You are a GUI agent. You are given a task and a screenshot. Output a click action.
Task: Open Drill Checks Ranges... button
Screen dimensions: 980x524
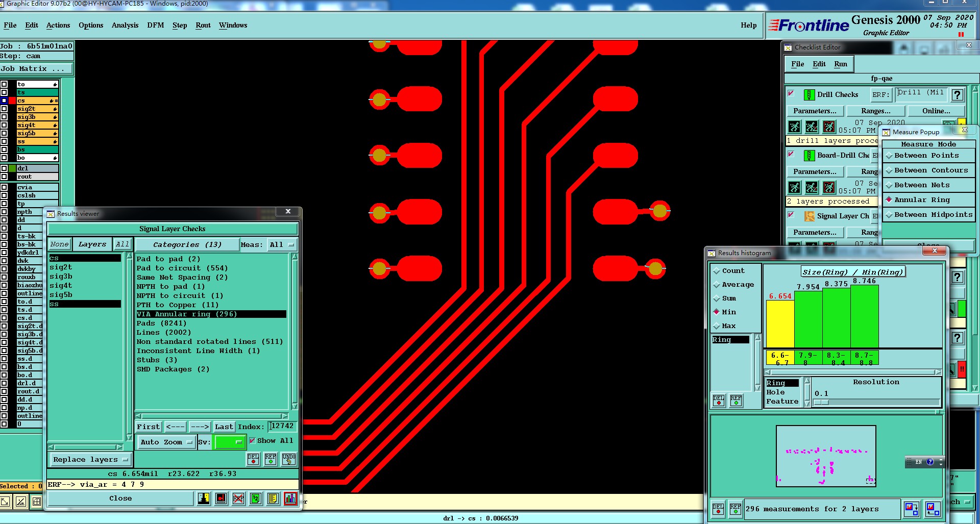pyautogui.click(x=876, y=111)
